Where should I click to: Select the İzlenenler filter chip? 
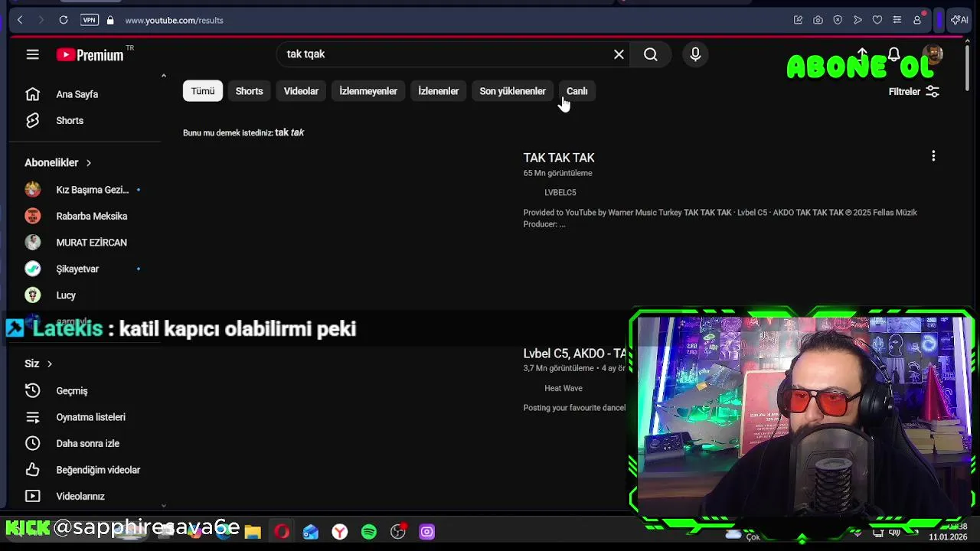pos(438,91)
